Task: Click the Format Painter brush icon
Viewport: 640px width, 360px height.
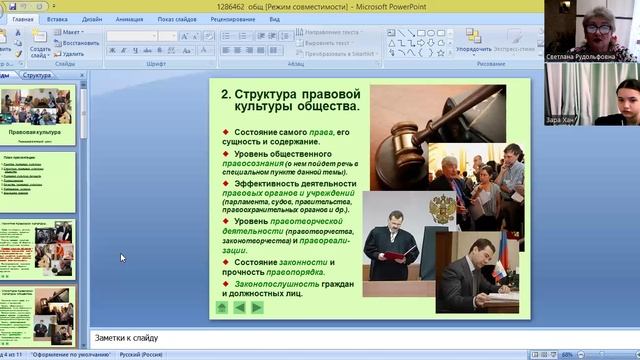Action: [x=18, y=53]
